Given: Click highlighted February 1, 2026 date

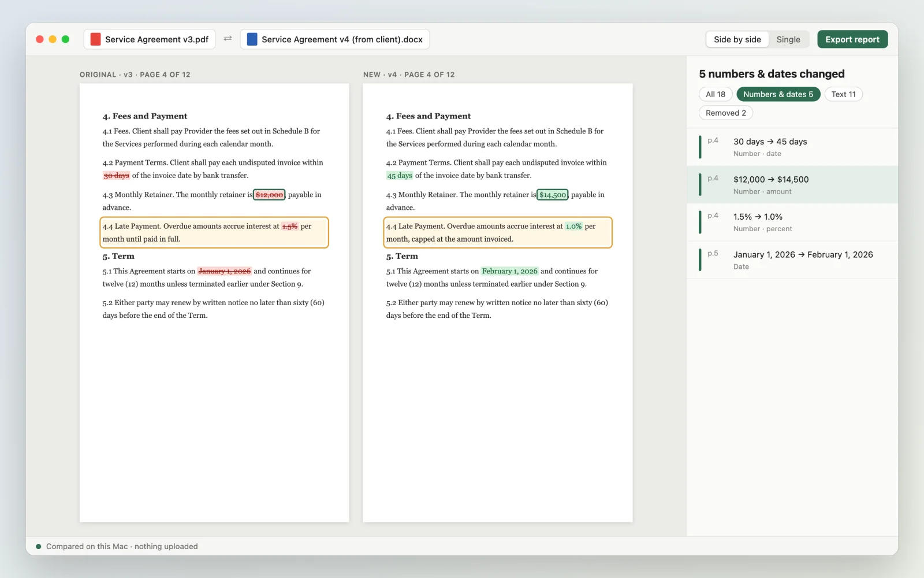Looking at the screenshot, I should [510, 271].
